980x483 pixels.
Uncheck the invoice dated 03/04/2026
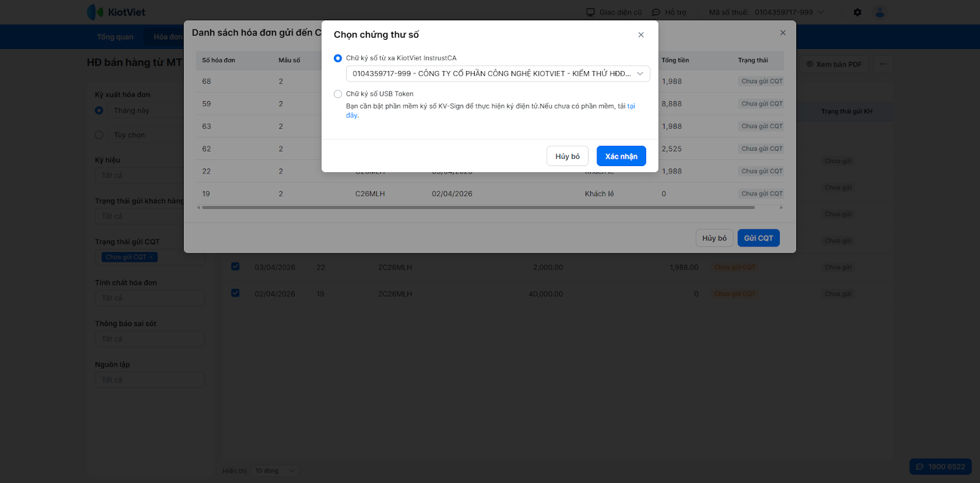pyautogui.click(x=235, y=267)
